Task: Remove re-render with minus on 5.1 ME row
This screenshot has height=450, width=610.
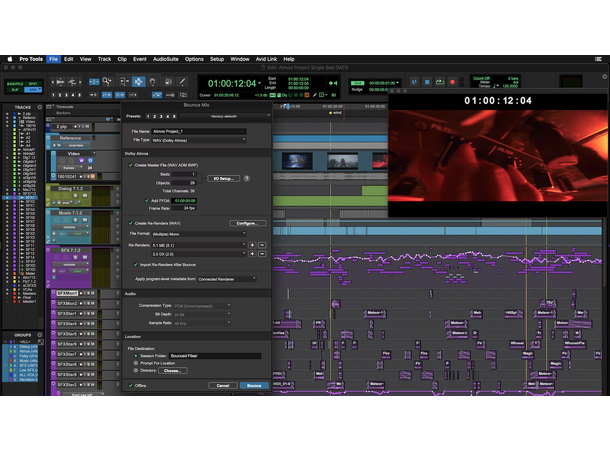Action: click(262, 245)
